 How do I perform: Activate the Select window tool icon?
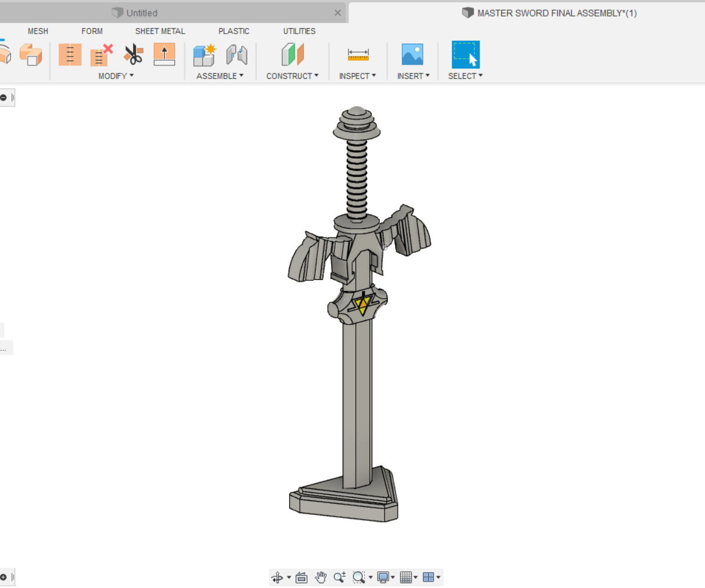pyautogui.click(x=465, y=55)
